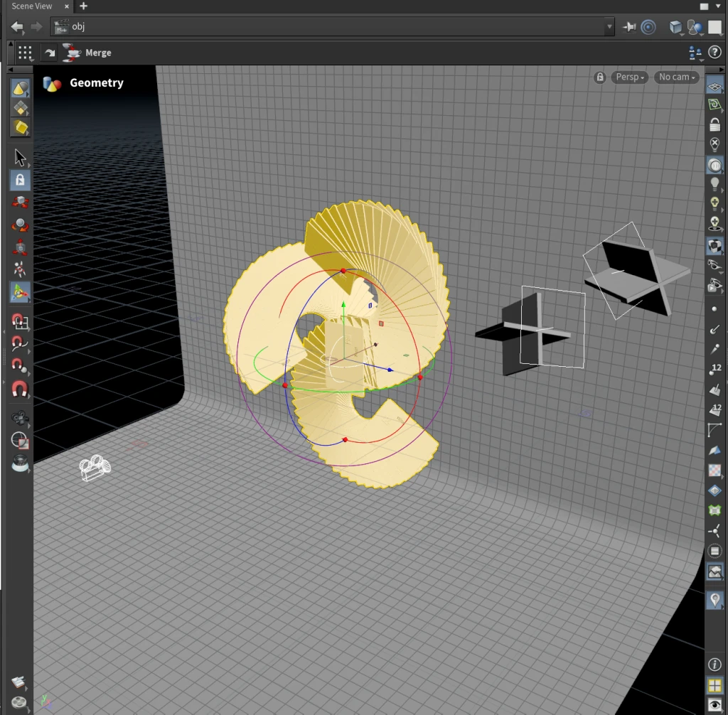The height and width of the screenshot is (715, 728).
Task: Open the Inspect magnifier tool
Action: (x=20, y=463)
